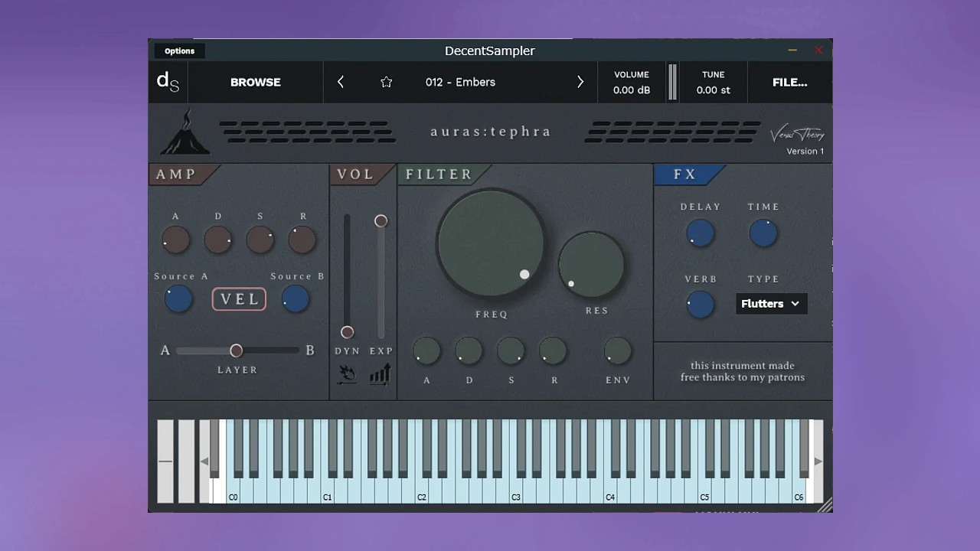Image resolution: width=980 pixels, height=551 pixels.
Task: Click the TUNE 0.00 st field
Action: [x=714, y=82]
